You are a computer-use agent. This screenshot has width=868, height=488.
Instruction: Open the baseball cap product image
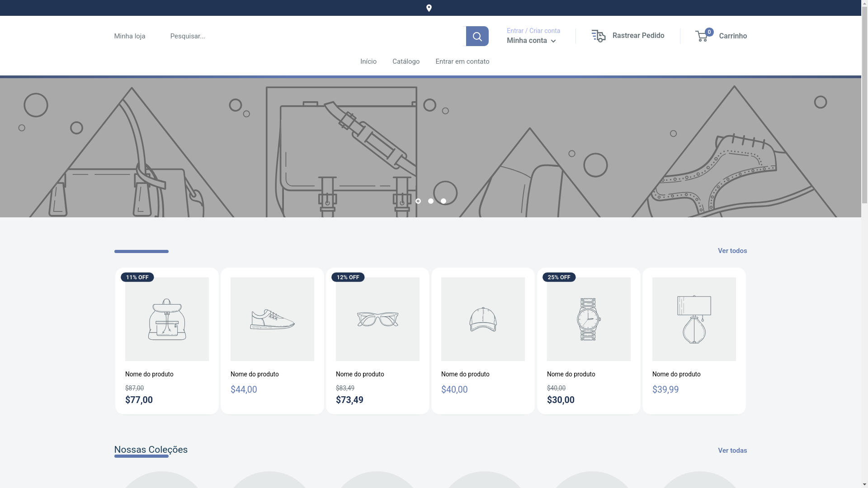point(483,319)
